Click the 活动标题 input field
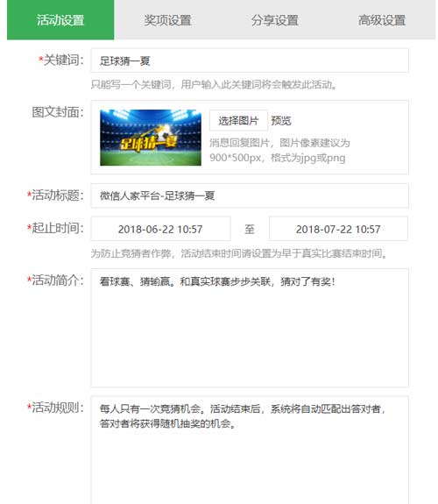The image size is (438, 504). click(250, 195)
